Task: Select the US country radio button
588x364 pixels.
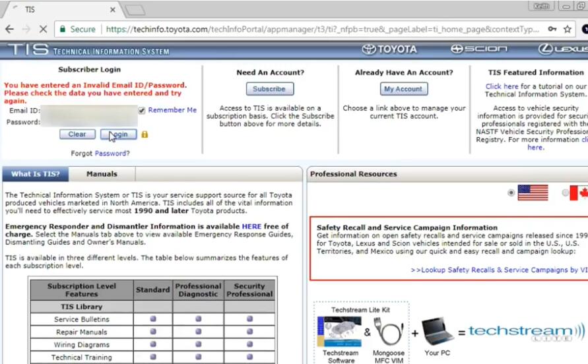Action: [x=511, y=193]
